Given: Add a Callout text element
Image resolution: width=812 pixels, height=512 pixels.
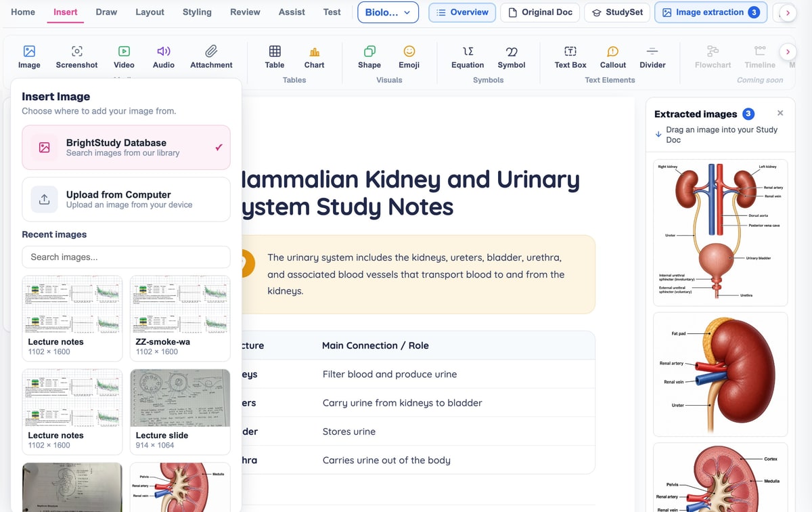Looking at the screenshot, I should (613, 57).
